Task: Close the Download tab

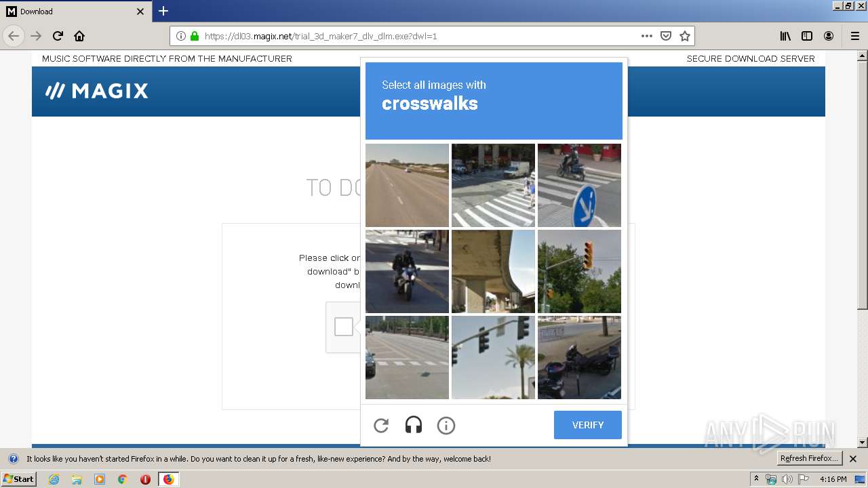Action: pos(140,12)
